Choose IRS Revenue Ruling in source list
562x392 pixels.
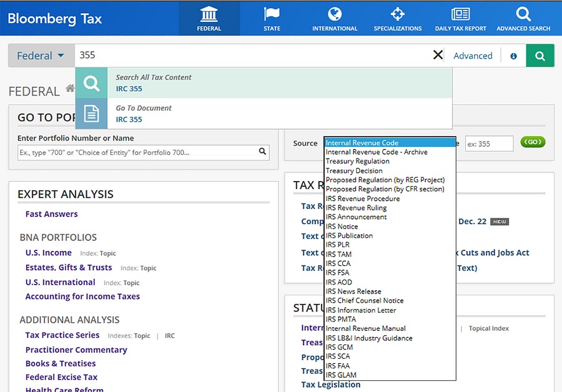tap(356, 208)
